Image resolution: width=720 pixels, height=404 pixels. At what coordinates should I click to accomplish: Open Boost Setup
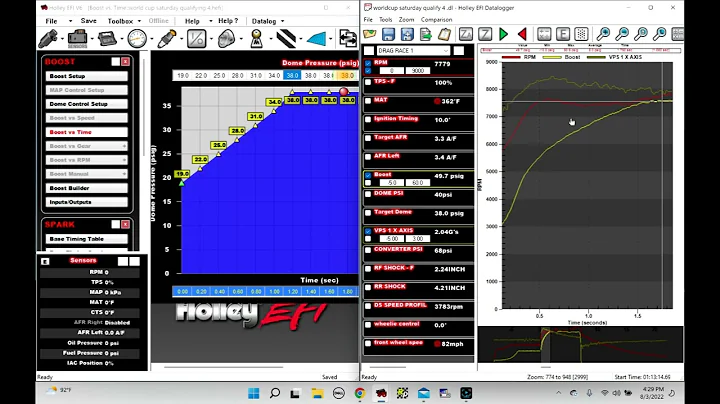click(86, 76)
